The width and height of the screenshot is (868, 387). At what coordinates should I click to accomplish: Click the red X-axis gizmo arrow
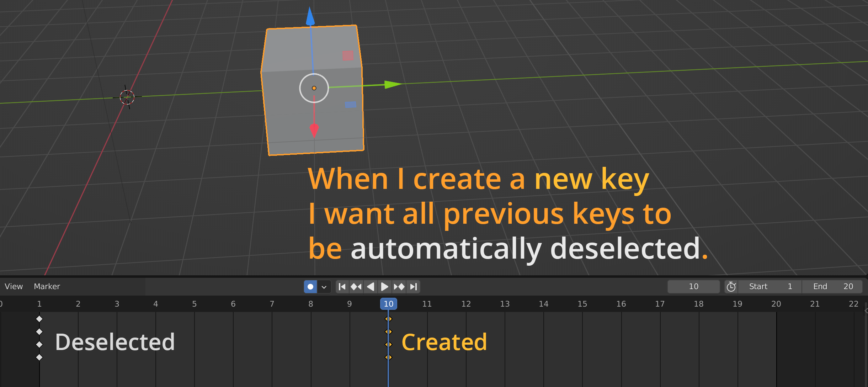(314, 130)
